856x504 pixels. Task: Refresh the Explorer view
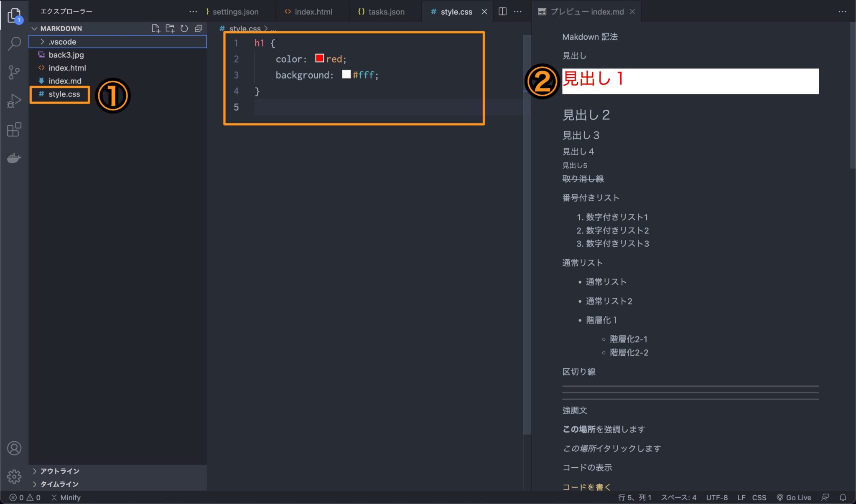pyautogui.click(x=184, y=28)
